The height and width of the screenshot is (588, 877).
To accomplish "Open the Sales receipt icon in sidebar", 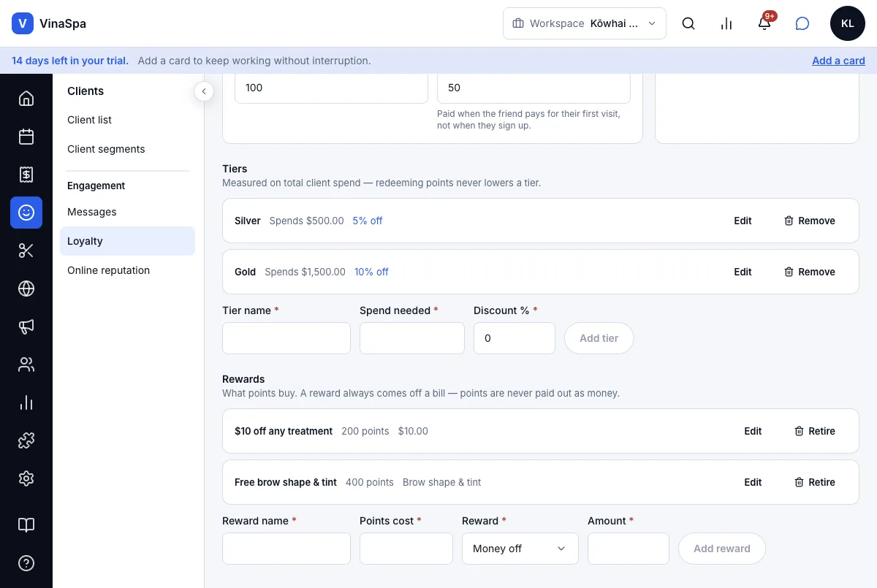I will click(x=26, y=175).
